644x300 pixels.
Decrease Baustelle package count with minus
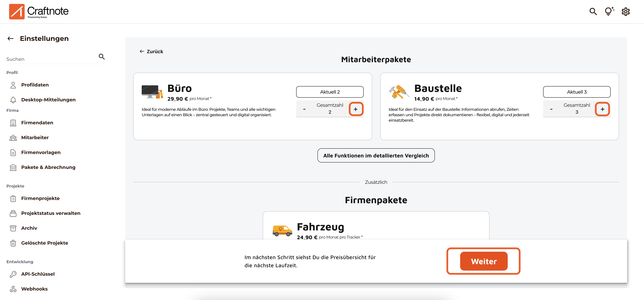[551, 109]
